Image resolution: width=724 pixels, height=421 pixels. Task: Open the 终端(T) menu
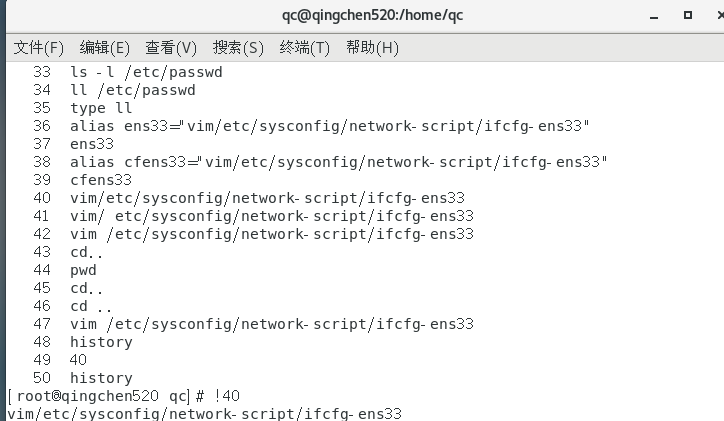click(304, 48)
